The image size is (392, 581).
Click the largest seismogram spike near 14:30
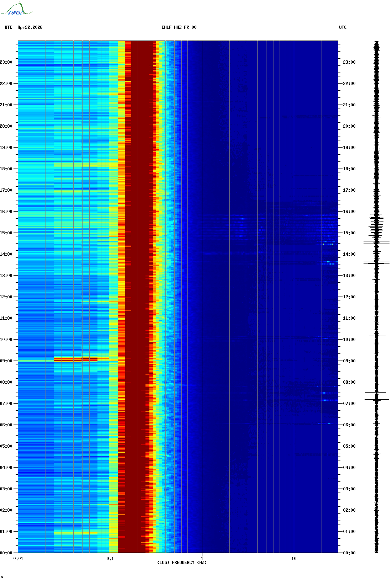(376, 242)
